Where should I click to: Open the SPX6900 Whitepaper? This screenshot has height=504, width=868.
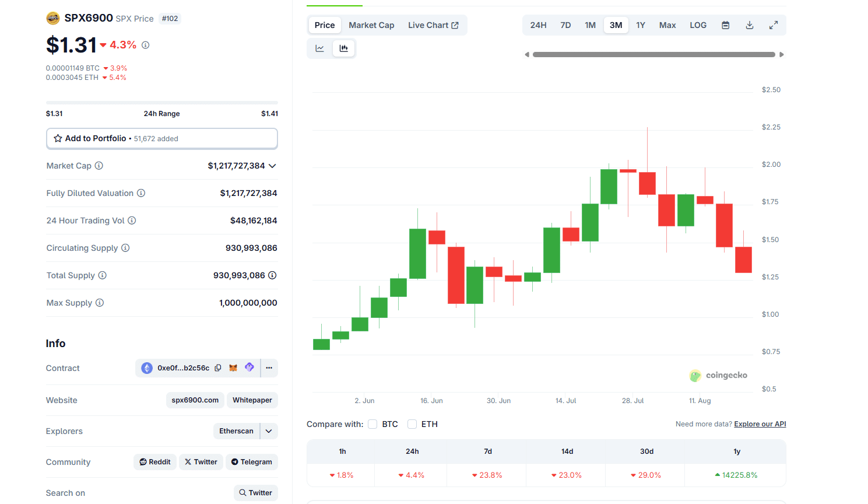pos(252,400)
